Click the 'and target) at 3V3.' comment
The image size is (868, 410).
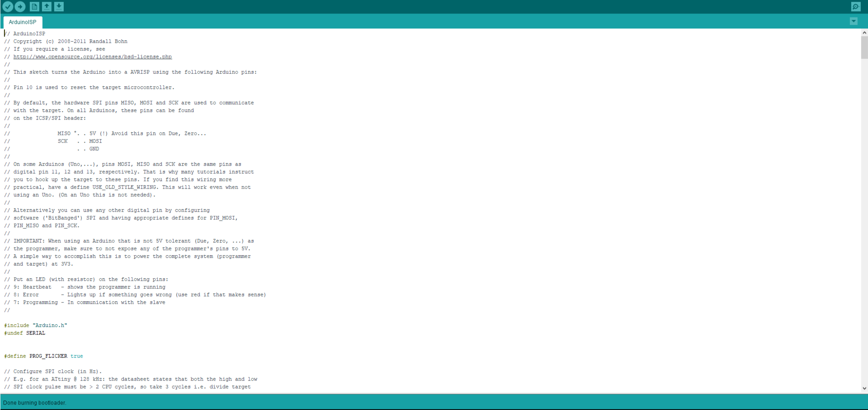[39, 264]
